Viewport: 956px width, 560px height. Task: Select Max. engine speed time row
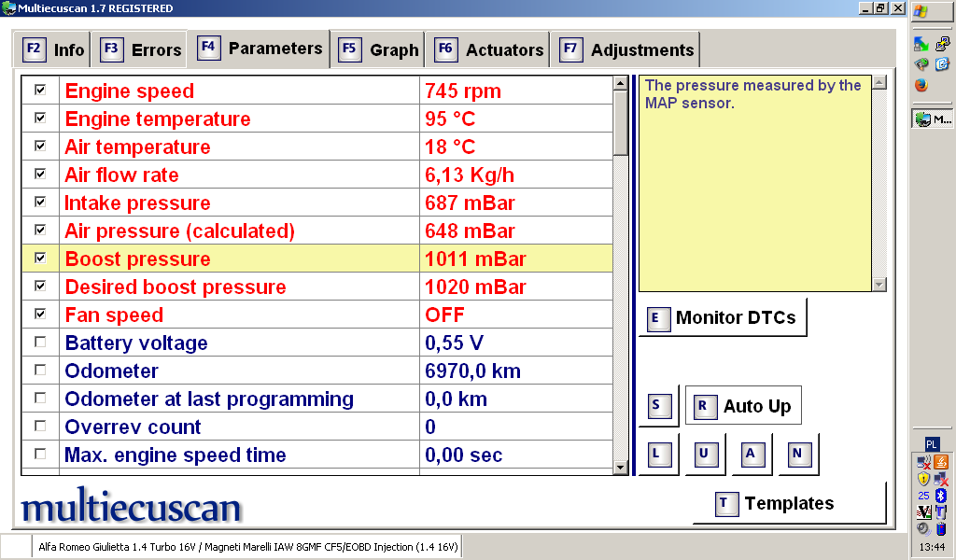coord(317,455)
